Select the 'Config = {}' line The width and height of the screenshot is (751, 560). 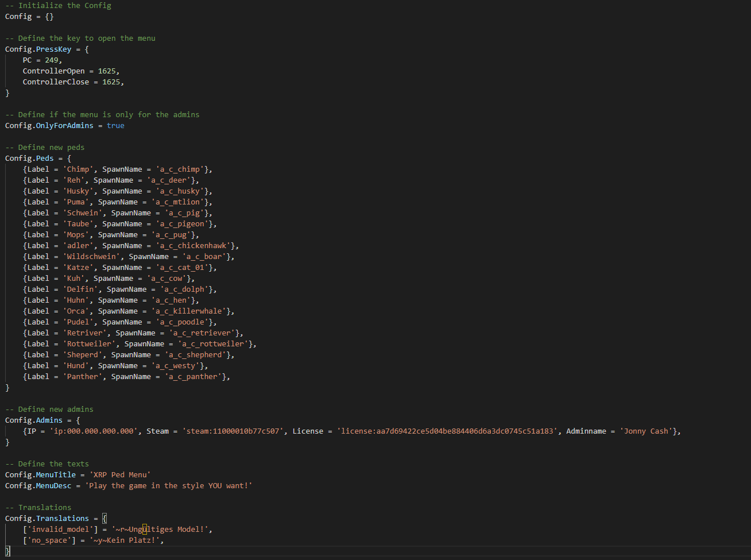(29, 16)
